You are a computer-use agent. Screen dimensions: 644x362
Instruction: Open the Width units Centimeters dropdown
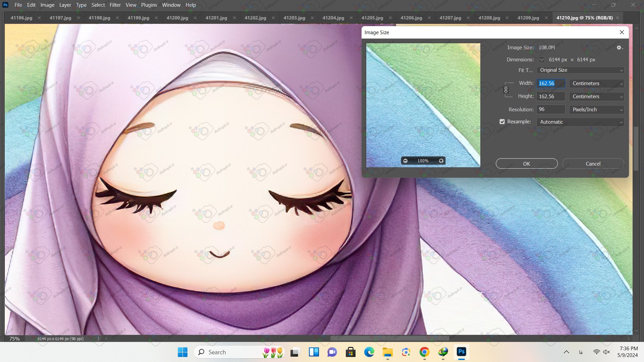tap(597, 83)
